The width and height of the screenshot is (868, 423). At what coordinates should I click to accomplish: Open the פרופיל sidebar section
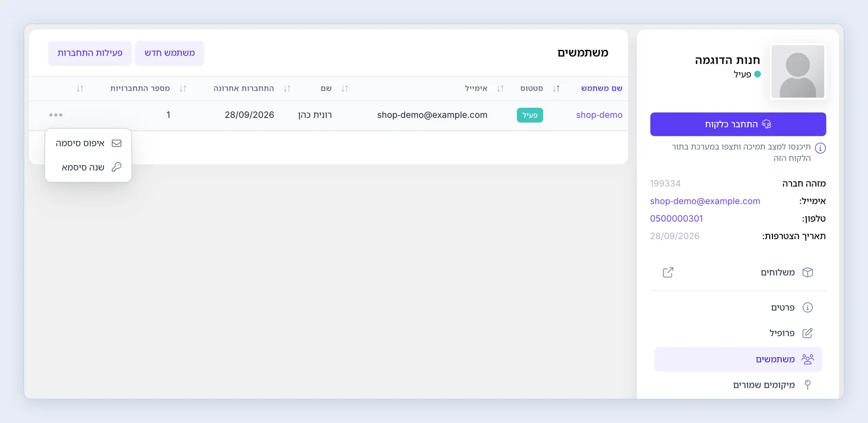click(738, 333)
